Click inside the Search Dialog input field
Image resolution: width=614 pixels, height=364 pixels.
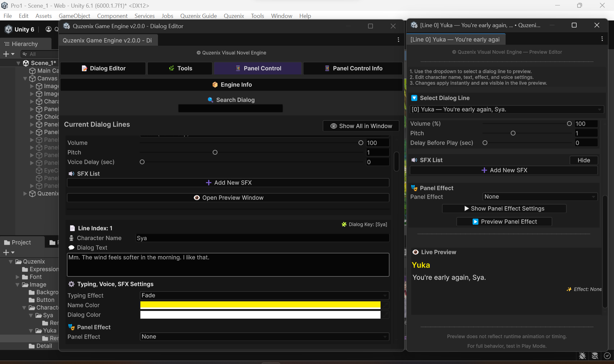pyautogui.click(x=230, y=108)
